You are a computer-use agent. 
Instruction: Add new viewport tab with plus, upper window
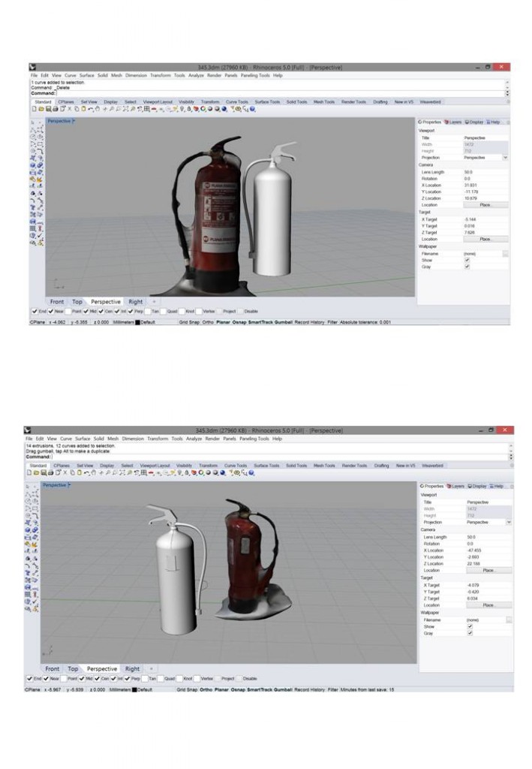click(x=154, y=302)
